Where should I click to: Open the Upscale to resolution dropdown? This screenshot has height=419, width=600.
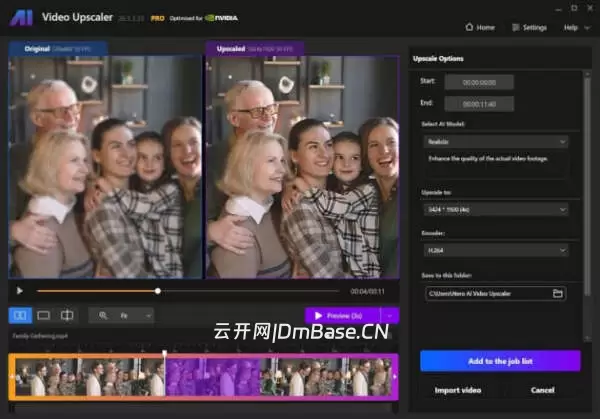coord(496,209)
